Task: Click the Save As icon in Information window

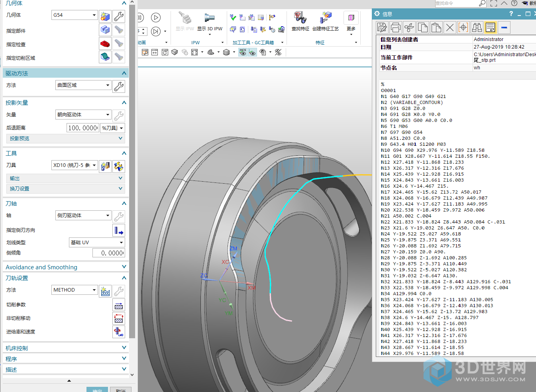Action: [x=382, y=27]
